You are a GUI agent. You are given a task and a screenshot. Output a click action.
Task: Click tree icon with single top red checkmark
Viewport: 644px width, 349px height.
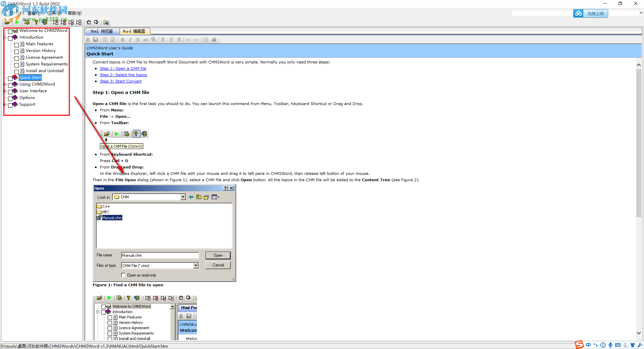click(55, 22)
